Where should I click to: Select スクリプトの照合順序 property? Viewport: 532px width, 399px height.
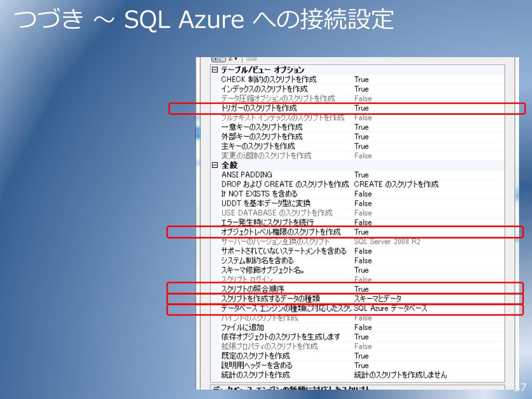253,289
